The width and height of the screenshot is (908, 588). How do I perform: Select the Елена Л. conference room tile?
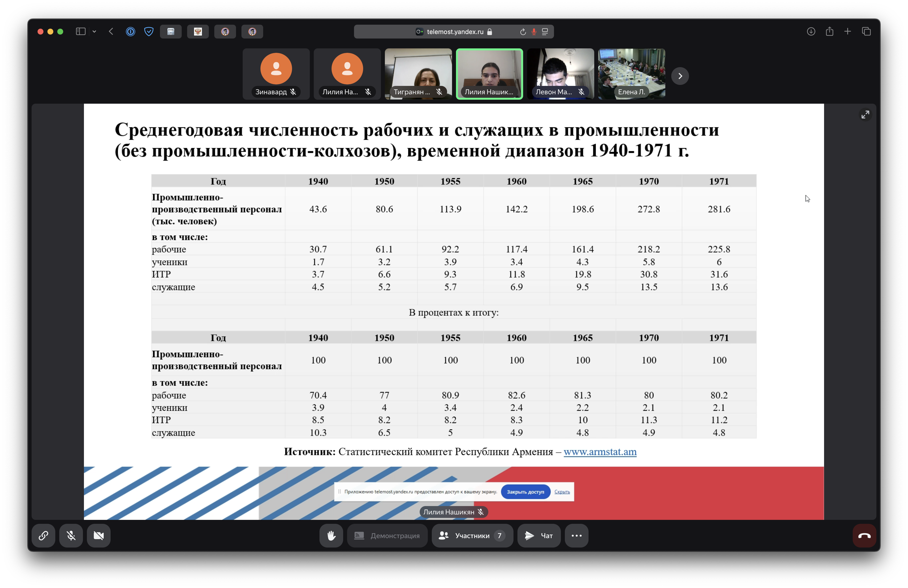pyautogui.click(x=632, y=74)
